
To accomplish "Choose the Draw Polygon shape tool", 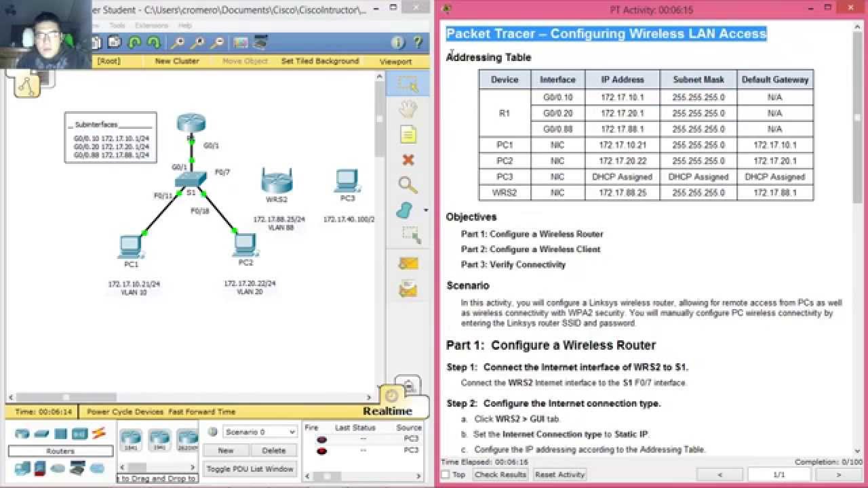I will [x=404, y=210].
